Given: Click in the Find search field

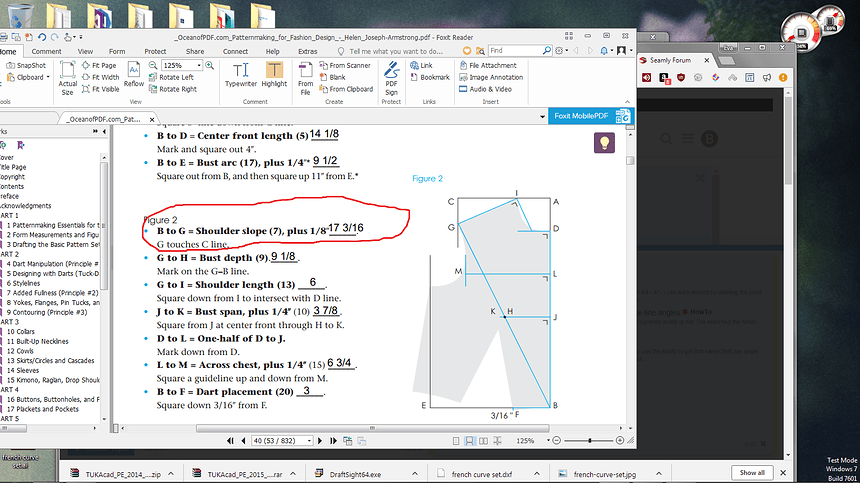Looking at the screenshot, I should [515, 50].
